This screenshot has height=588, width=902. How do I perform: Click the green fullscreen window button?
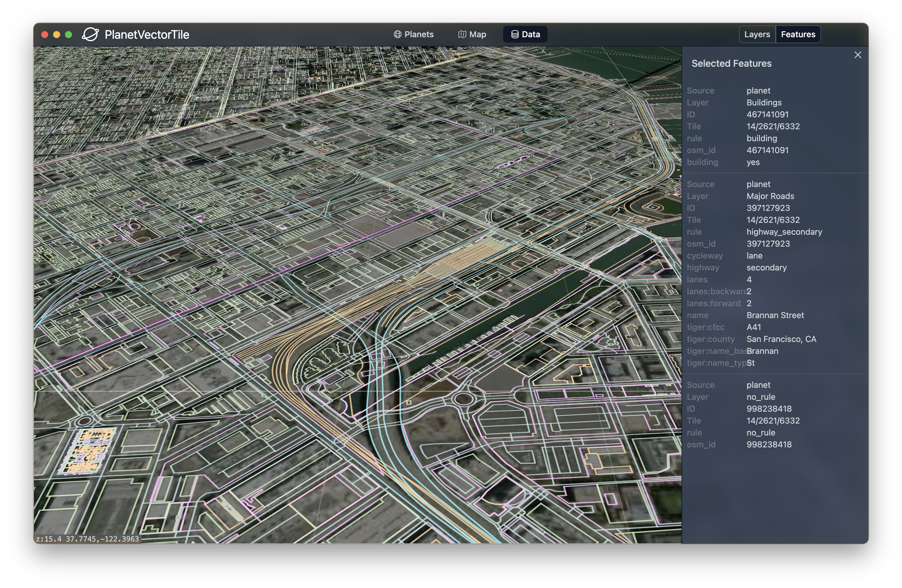click(x=69, y=35)
